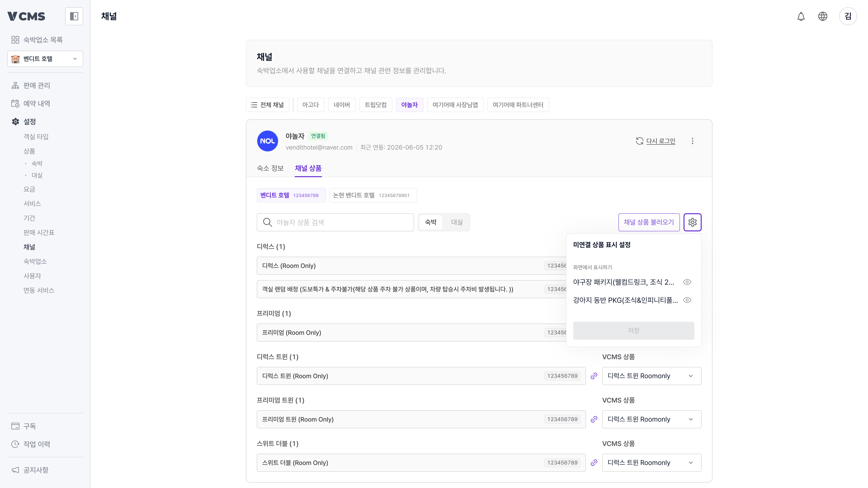Click the 프리미엄 (Room Only) product row

[412, 333]
